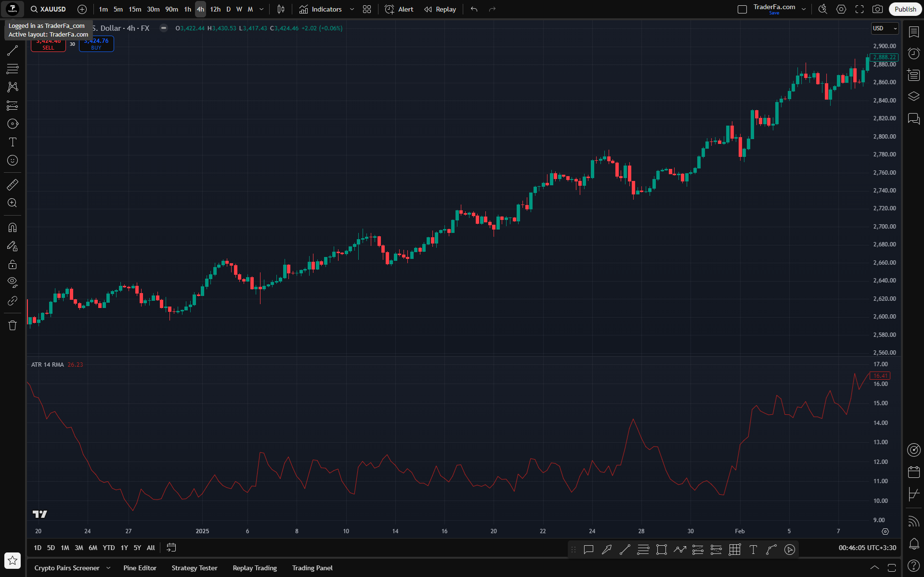This screenshot has width=924, height=577.
Task: Open the candlestick chart type selector
Action: 281,9
